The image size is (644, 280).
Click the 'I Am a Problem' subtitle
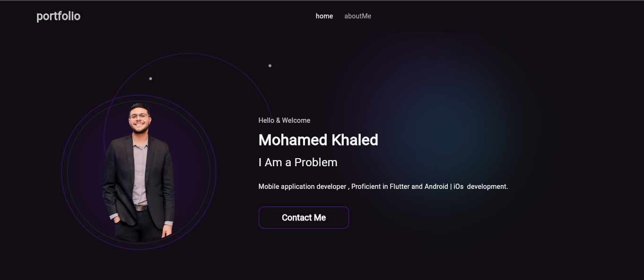(x=297, y=162)
